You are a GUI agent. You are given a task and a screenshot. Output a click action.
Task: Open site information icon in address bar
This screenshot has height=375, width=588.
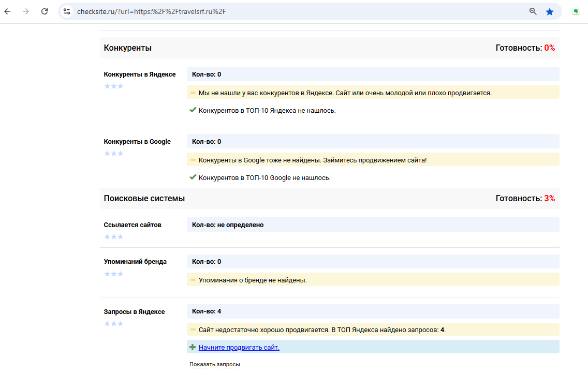click(x=67, y=11)
